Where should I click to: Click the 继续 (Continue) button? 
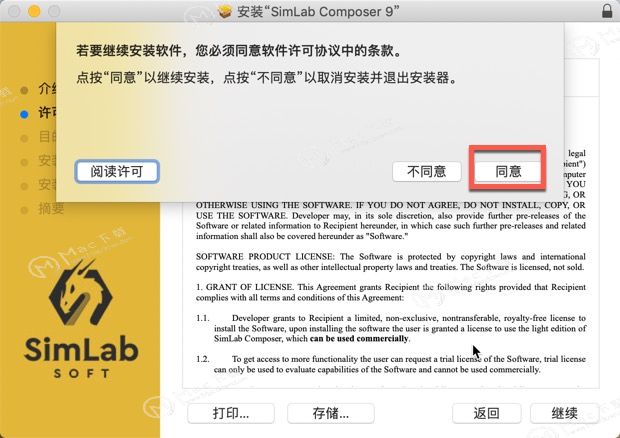coord(565,413)
